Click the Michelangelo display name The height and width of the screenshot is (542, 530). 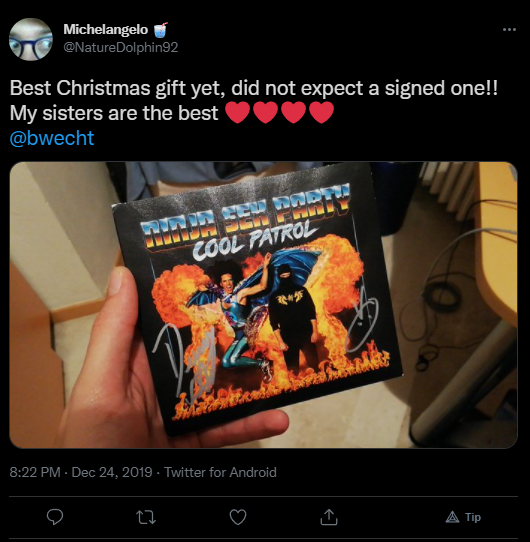pyautogui.click(x=105, y=29)
